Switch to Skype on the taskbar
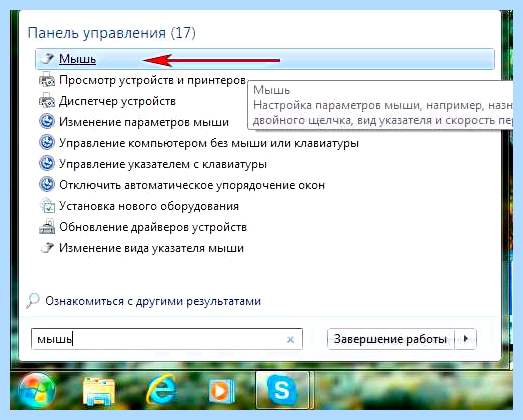This screenshot has width=523, height=420. point(282,390)
